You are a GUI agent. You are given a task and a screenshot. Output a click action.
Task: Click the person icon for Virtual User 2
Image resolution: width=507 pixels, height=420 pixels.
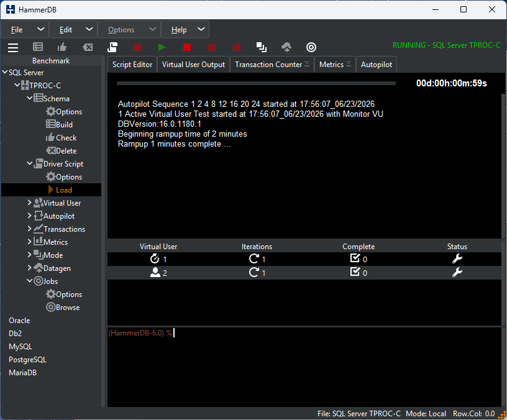click(x=155, y=273)
